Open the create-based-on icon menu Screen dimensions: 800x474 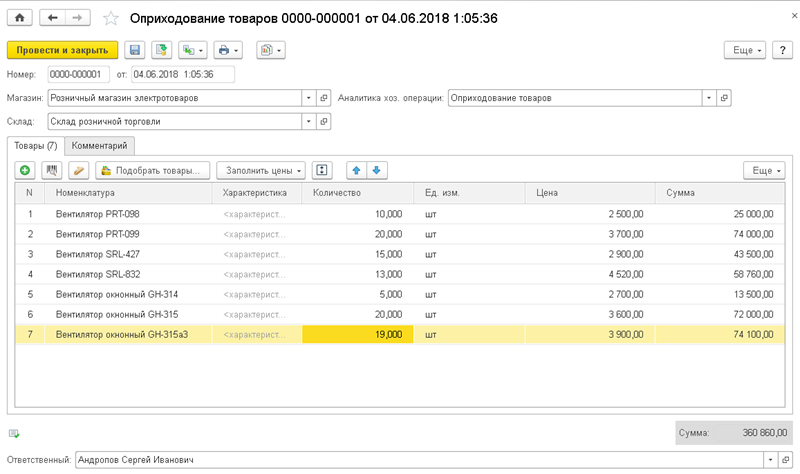tap(192, 50)
